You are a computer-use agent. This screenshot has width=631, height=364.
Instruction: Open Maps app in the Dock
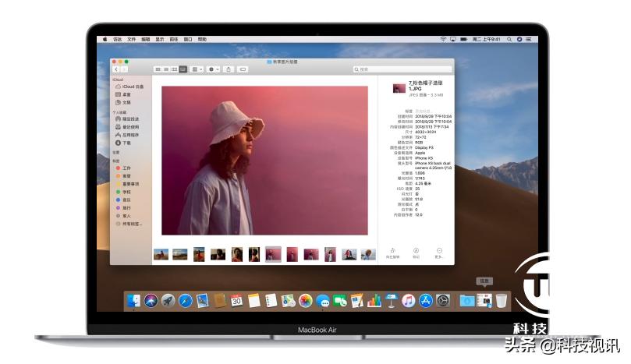click(288, 300)
